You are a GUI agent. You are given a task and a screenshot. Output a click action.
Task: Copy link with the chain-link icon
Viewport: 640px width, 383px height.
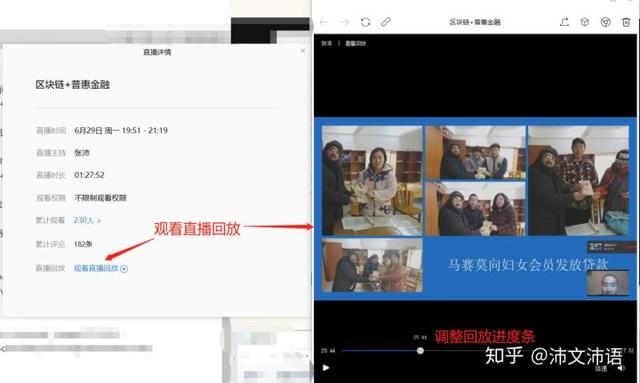[386, 22]
